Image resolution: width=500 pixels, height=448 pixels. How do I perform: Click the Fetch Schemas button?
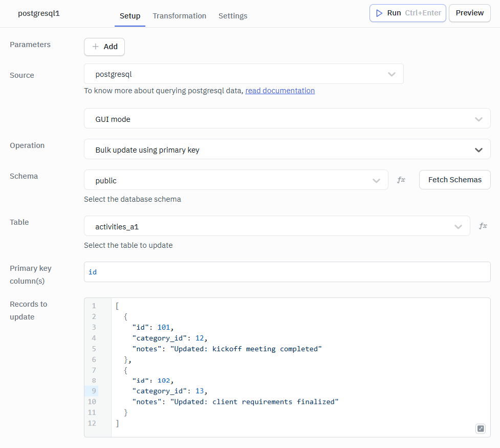click(454, 180)
